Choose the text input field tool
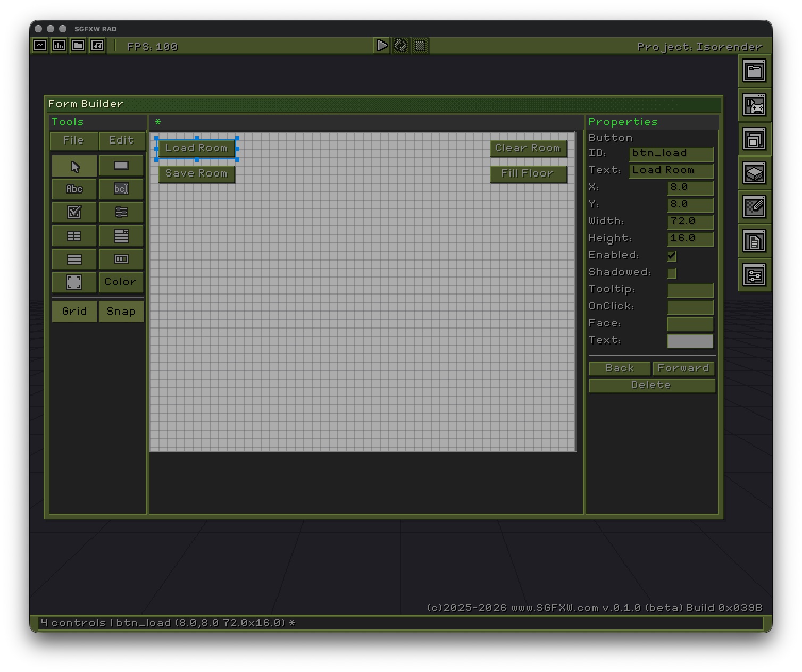This screenshot has height=672, width=802. [x=121, y=189]
